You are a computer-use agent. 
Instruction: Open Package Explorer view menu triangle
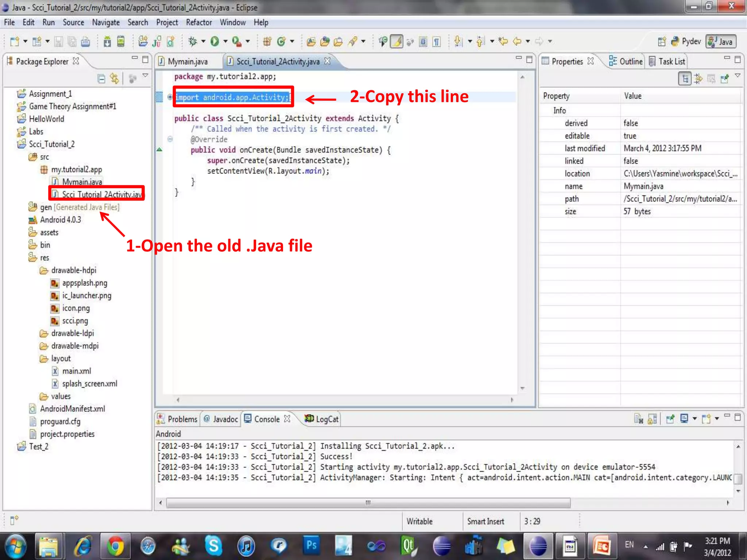[x=145, y=75]
